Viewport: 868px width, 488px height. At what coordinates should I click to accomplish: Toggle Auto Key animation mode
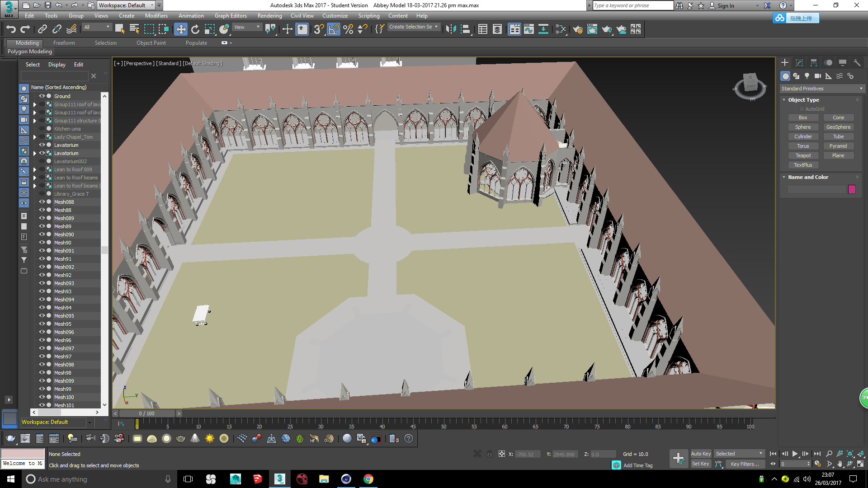701,454
